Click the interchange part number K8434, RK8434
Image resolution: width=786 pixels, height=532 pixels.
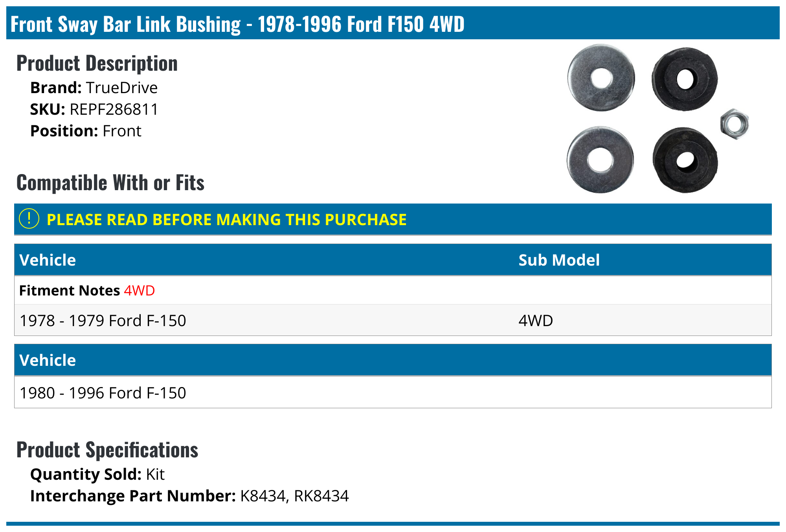(x=294, y=496)
